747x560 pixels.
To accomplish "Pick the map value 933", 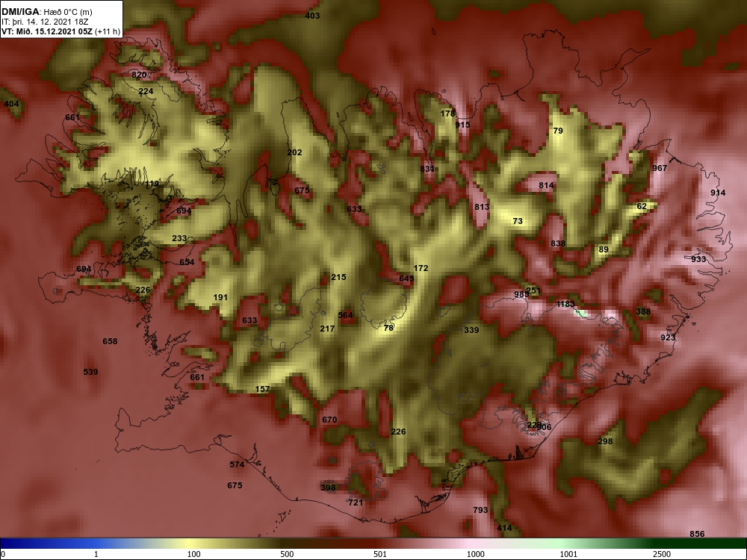I will click(698, 259).
